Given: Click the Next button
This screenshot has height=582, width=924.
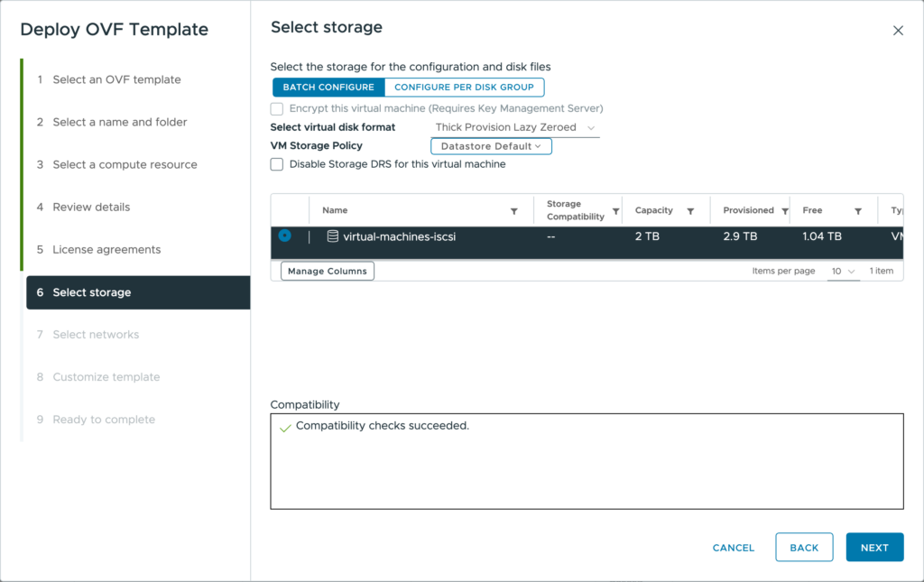Looking at the screenshot, I should click(x=874, y=548).
